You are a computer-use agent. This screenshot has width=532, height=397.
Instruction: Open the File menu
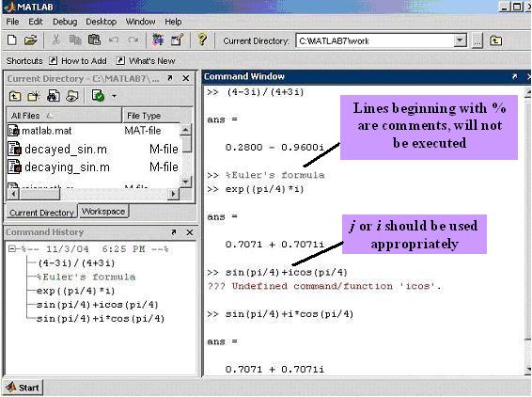(12, 22)
